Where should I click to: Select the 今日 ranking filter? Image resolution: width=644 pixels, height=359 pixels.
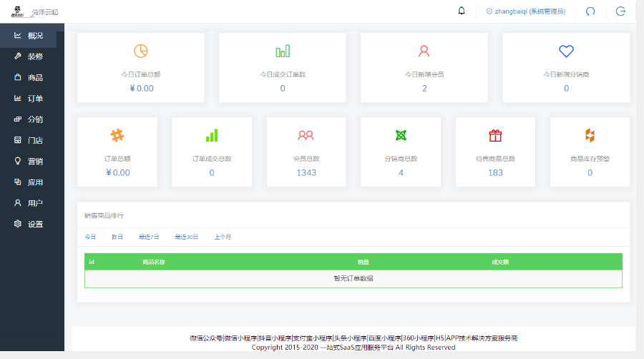[90, 237]
